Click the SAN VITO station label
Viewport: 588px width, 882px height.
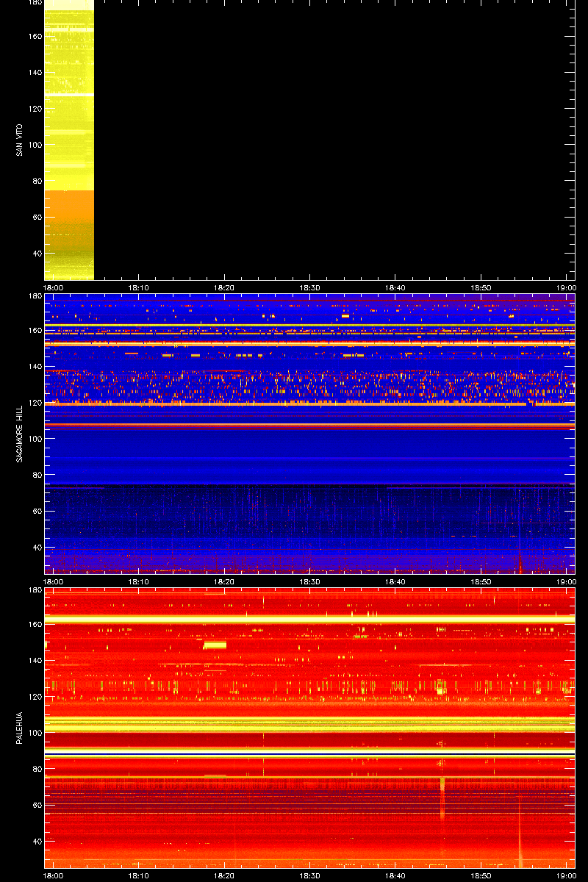click(18, 140)
